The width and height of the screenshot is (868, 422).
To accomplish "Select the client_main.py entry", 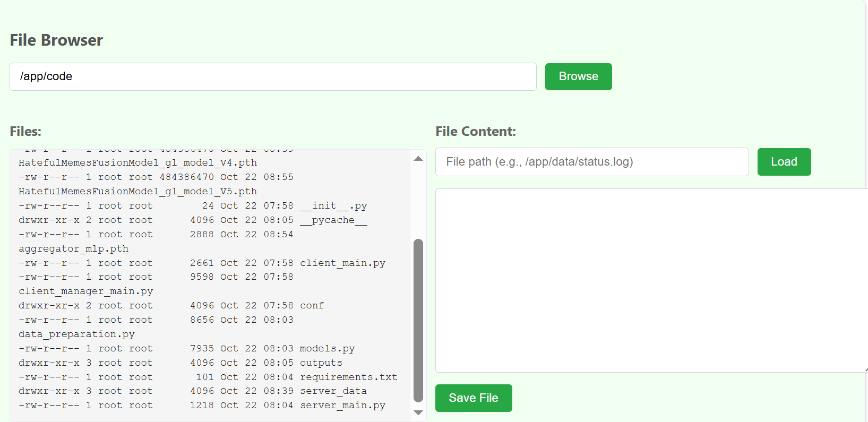I will (342, 263).
